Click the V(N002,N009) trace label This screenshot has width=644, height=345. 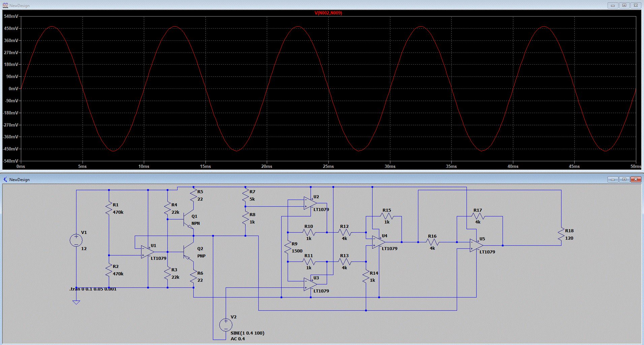(x=328, y=13)
